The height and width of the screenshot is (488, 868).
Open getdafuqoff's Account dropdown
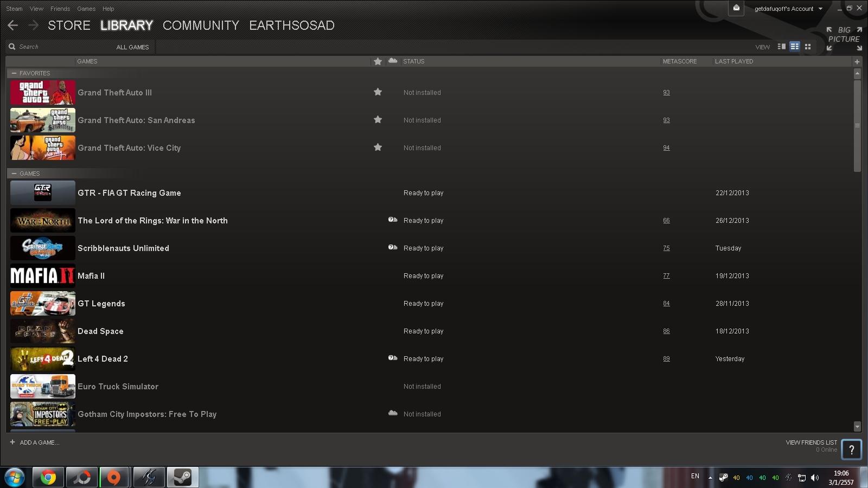(x=788, y=9)
